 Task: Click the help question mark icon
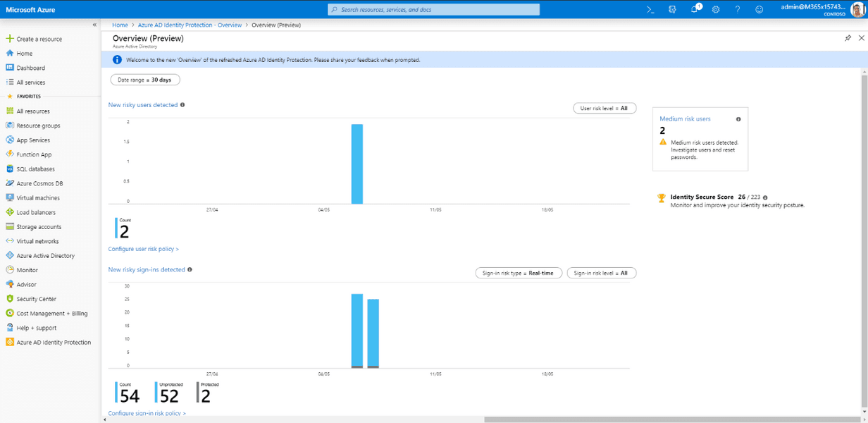737,9
